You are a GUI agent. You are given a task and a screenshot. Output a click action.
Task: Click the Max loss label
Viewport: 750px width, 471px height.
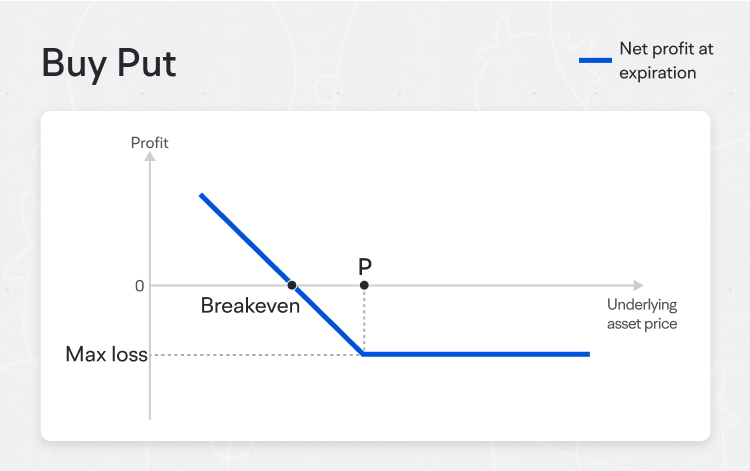click(106, 354)
